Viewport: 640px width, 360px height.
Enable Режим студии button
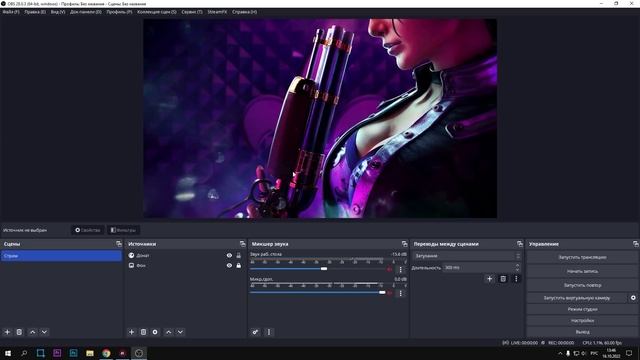click(x=582, y=309)
